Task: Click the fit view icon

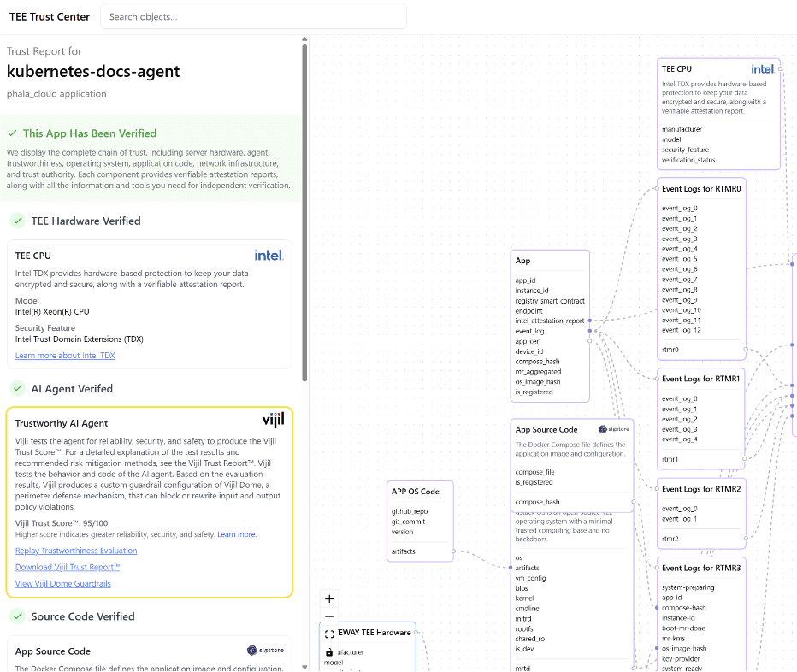Action: click(x=329, y=634)
